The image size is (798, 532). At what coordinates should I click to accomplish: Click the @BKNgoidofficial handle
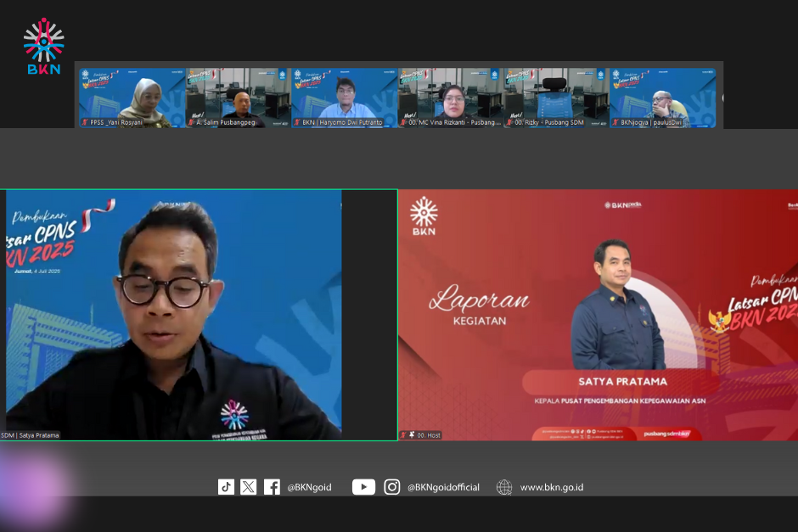[443, 487]
